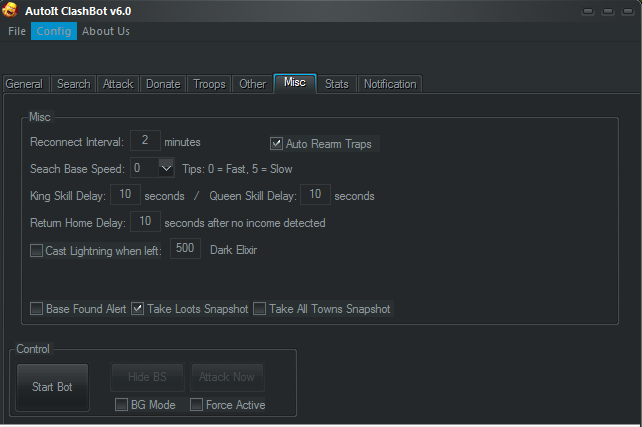The width and height of the screenshot is (642, 427).
Task: Switch to the Other tab
Action: [253, 84]
